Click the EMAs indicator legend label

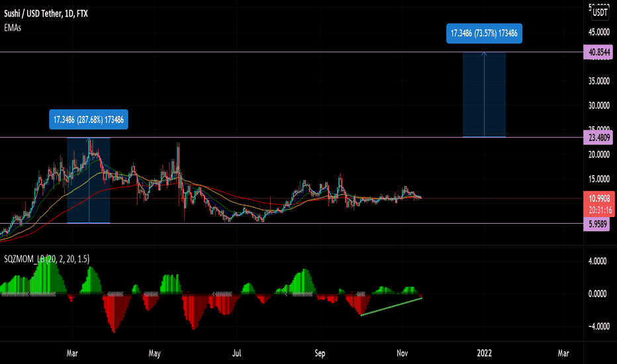13,28
